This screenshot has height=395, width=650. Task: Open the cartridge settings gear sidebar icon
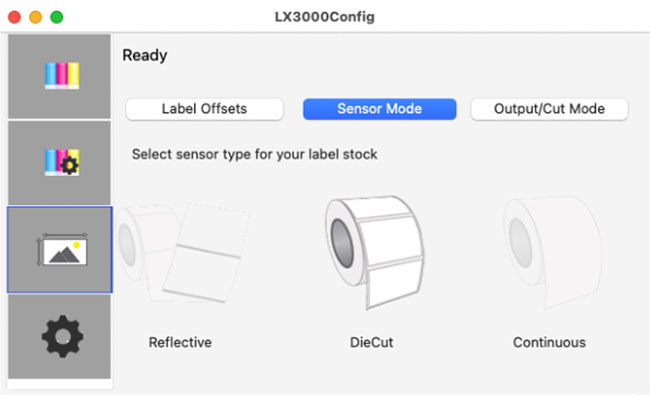tap(59, 162)
